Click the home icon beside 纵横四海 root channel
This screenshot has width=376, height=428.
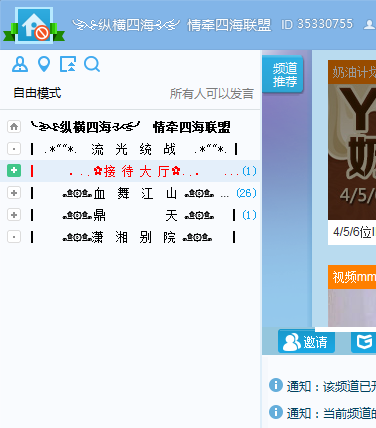pos(14,127)
